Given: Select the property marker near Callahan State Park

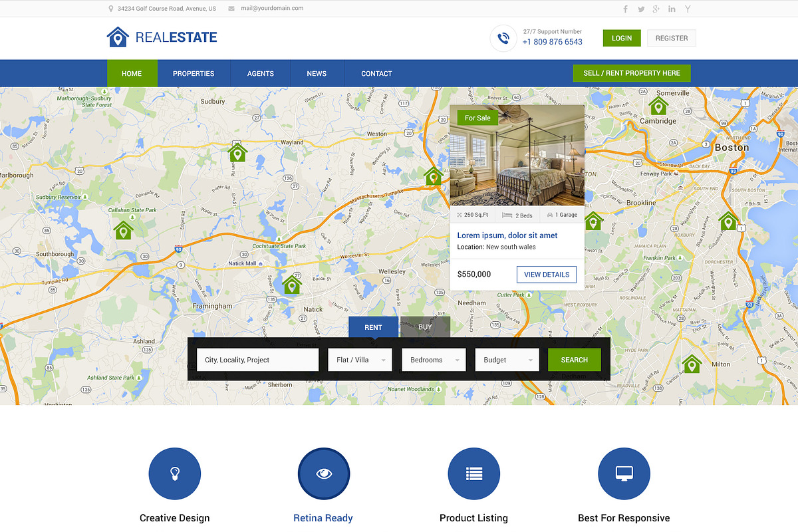Looking at the screenshot, I should pos(124,230).
